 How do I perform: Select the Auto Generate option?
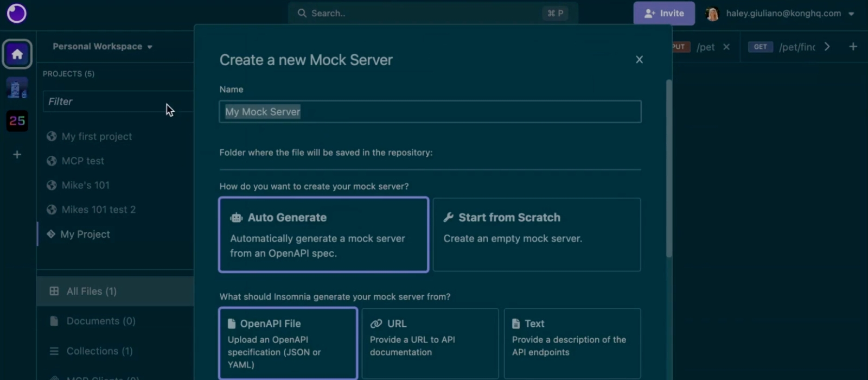[x=323, y=235]
